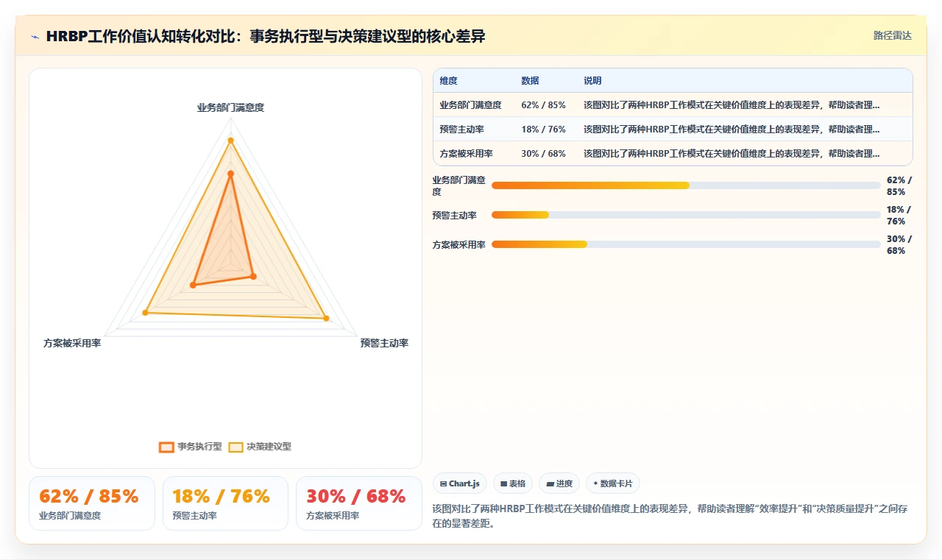
Task: Open the 18% / 76% 预警主动率 data card
Action: click(225, 503)
